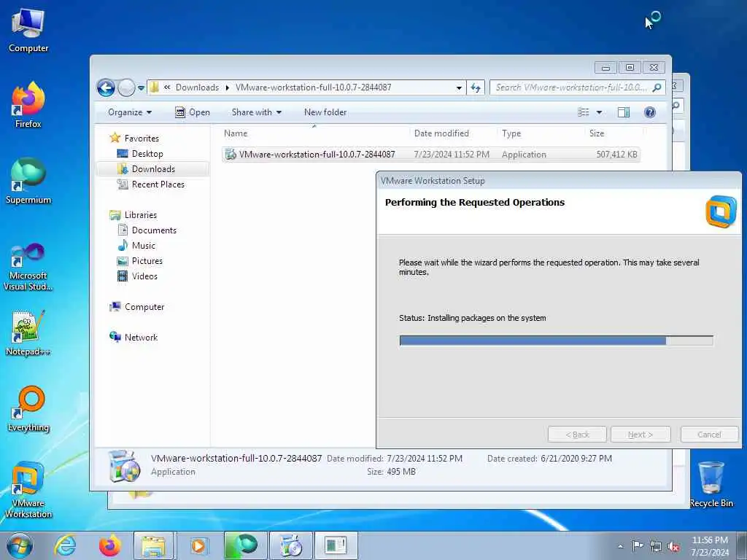Open the Share with dropdown
This screenshot has height=560, width=747.
pyautogui.click(x=256, y=112)
